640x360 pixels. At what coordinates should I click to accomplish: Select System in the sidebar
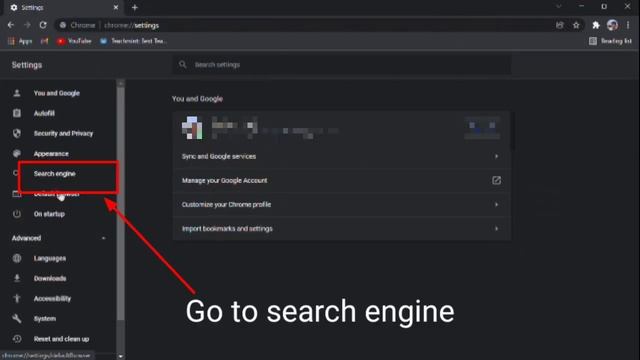[45, 318]
